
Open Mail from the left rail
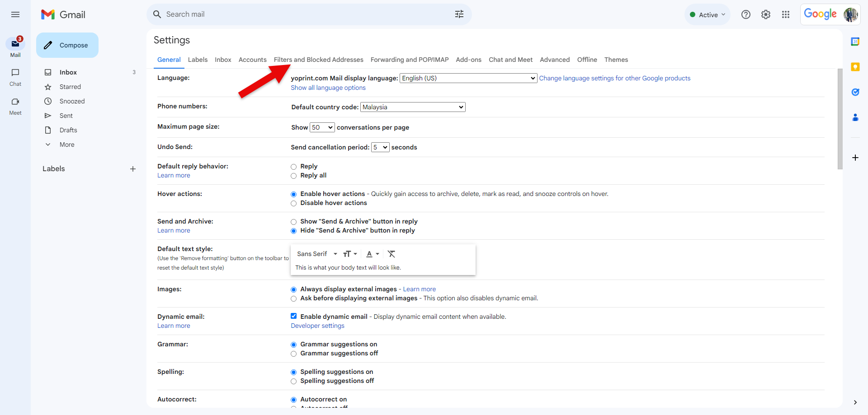15,47
